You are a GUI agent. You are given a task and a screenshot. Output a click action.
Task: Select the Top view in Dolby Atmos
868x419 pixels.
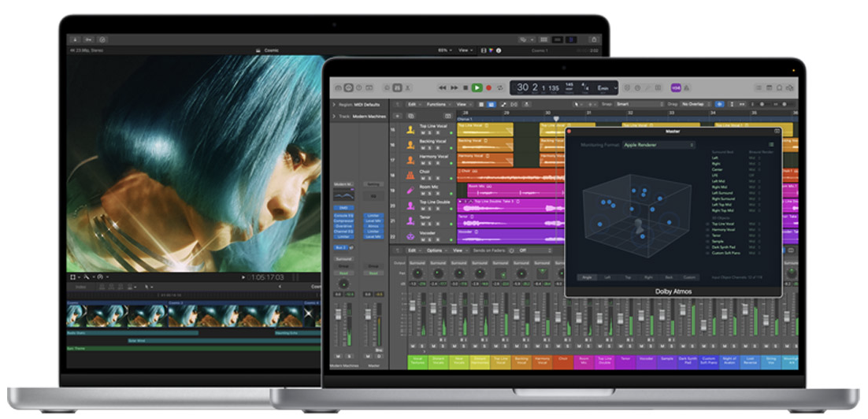(x=628, y=277)
